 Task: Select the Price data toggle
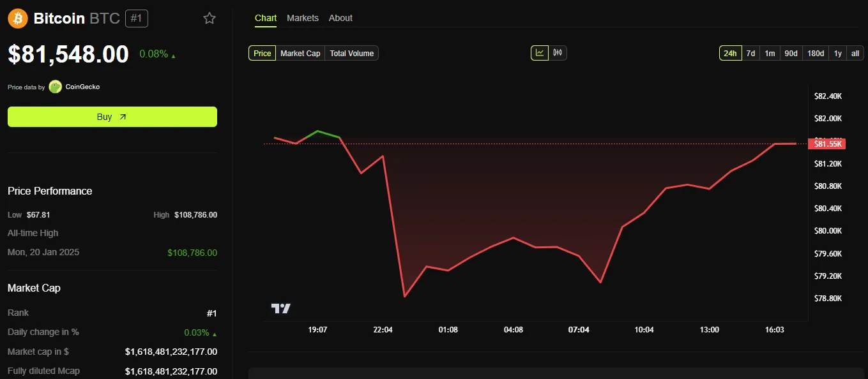(263, 53)
